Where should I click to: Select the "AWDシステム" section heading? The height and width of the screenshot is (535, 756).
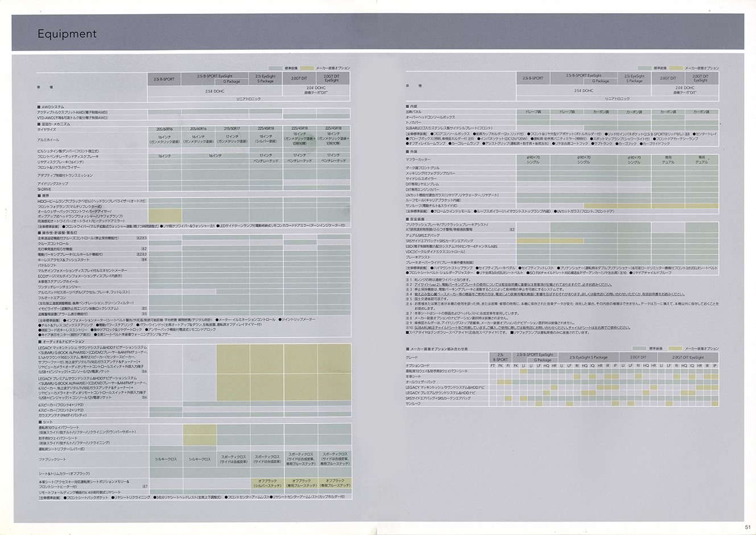pos(51,106)
